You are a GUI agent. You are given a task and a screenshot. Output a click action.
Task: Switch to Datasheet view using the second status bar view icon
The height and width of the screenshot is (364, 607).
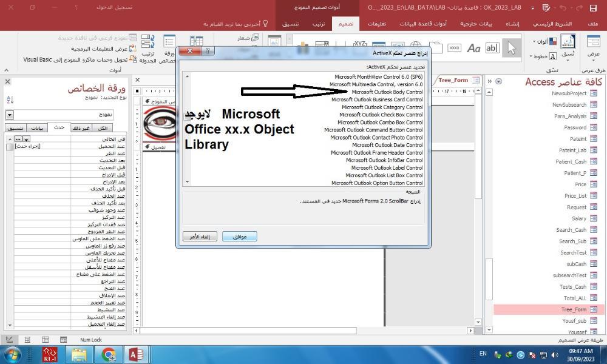click(x=46, y=340)
